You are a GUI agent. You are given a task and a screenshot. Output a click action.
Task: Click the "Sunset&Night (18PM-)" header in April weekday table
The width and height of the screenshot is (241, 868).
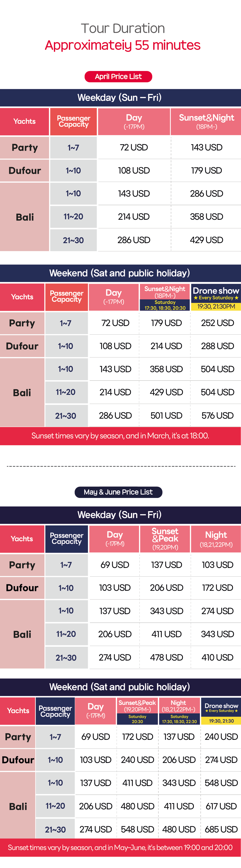pos(206,121)
